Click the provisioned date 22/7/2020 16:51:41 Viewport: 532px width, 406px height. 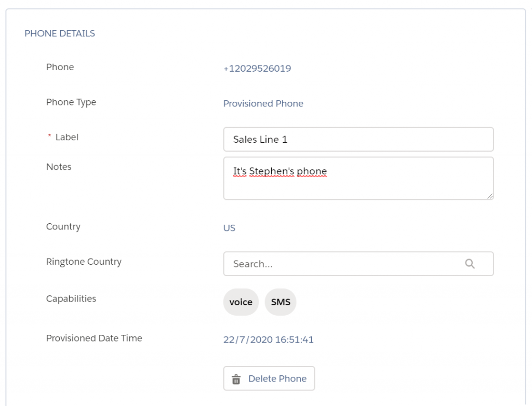[x=269, y=340]
